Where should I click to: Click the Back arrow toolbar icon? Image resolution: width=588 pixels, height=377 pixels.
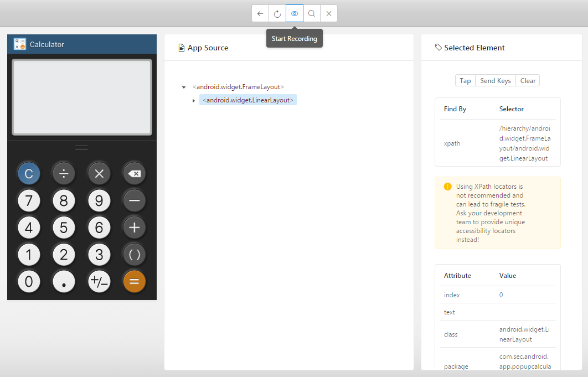click(x=260, y=14)
